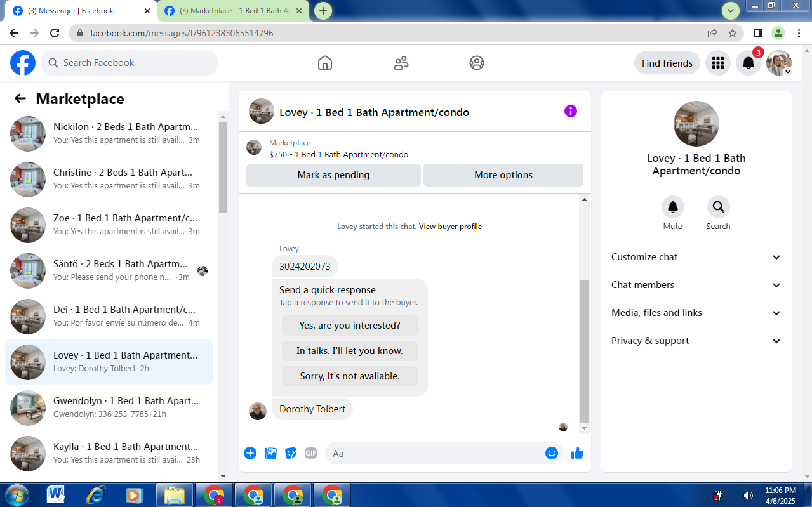Open the Windows Start button
812x507 pixels.
(x=17, y=495)
